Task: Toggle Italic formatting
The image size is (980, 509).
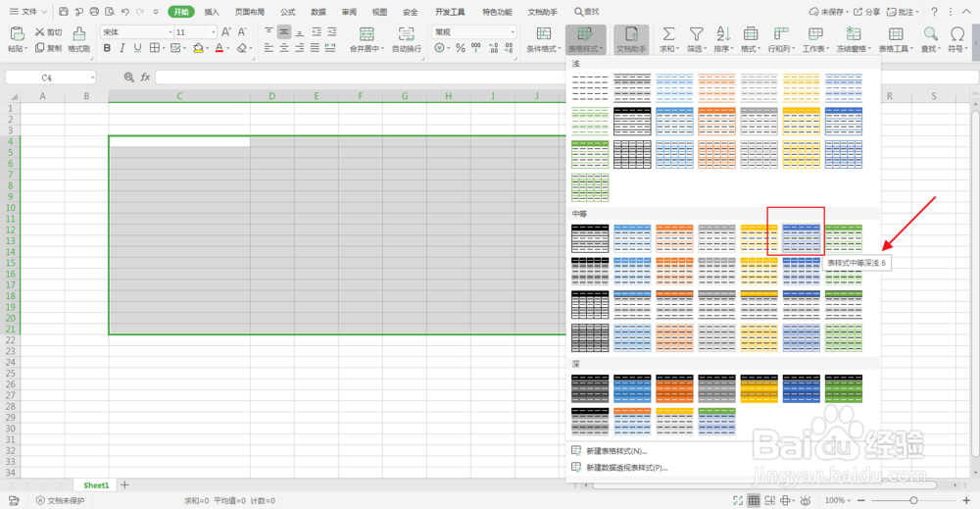Action: 122,48
